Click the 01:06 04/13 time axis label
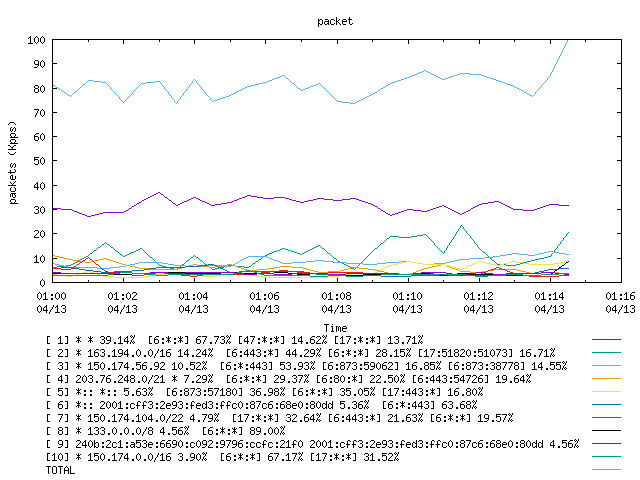This screenshot has height=480, width=640. (264, 302)
